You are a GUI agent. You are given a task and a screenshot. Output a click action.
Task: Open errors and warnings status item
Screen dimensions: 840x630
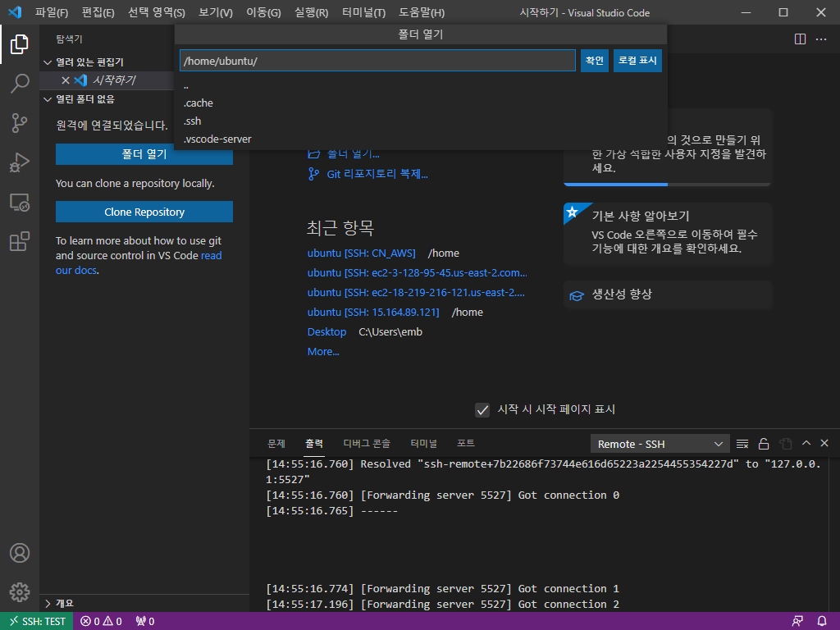101,621
